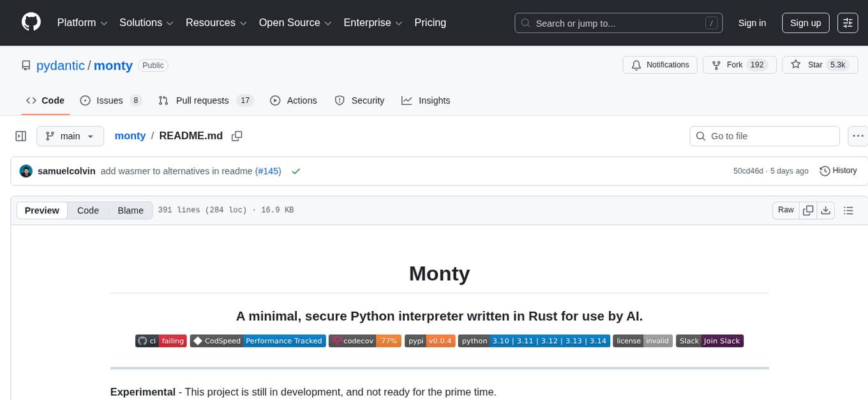Image resolution: width=868 pixels, height=400 pixels.
Task: Expand the Platform menu
Action: [x=82, y=23]
